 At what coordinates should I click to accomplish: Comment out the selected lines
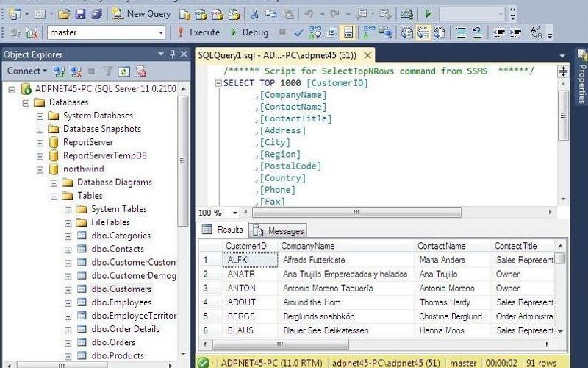[x=461, y=32]
